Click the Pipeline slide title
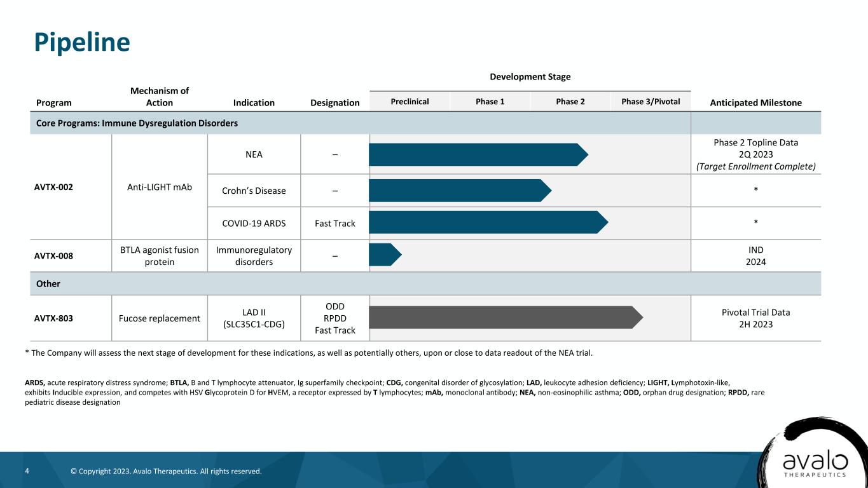This screenshot has height=488, width=868. (x=82, y=43)
